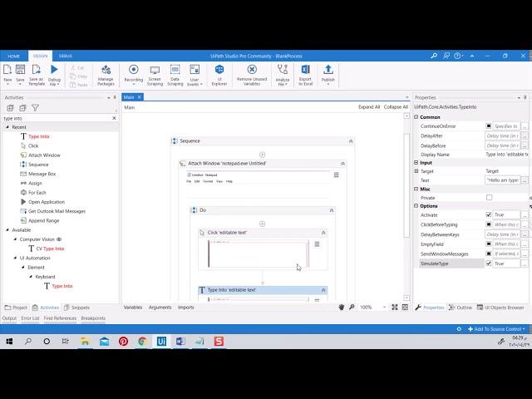This screenshot has height=399, width=532.
Task: Open the Snippets panel tab
Action: pos(76,308)
